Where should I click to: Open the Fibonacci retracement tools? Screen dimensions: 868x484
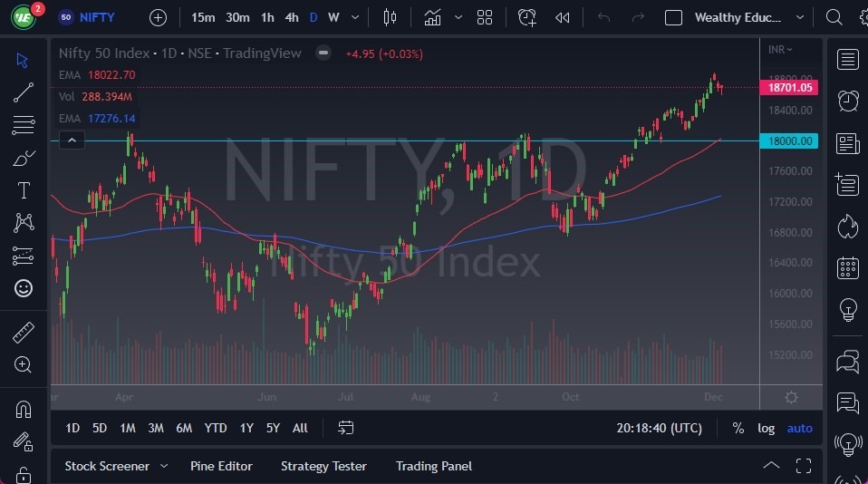(23, 125)
